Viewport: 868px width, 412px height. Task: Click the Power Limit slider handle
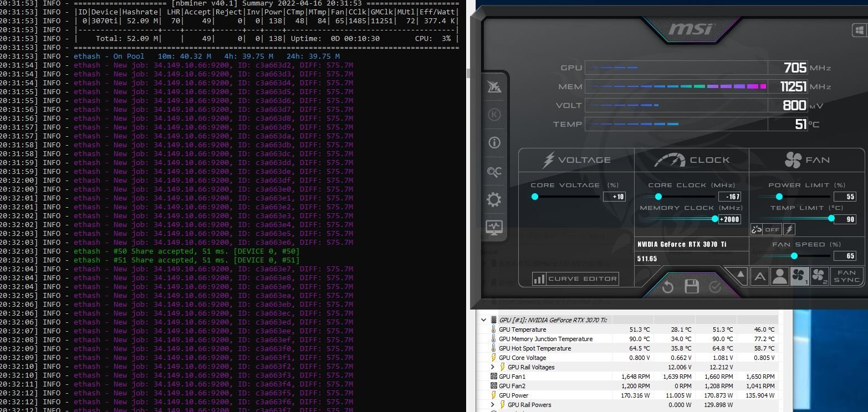pos(779,197)
